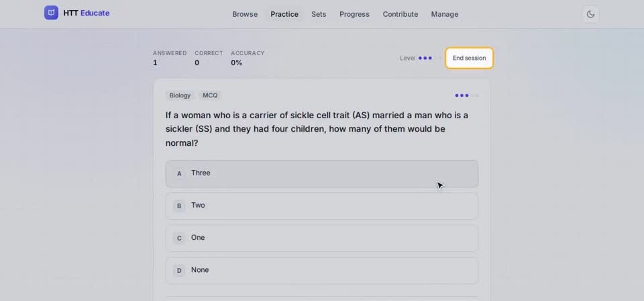End the current practice session

[469, 58]
